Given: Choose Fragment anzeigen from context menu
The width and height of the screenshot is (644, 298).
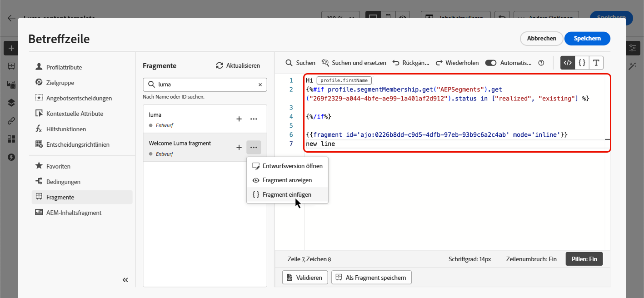Looking at the screenshot, I should click(287, 180).
